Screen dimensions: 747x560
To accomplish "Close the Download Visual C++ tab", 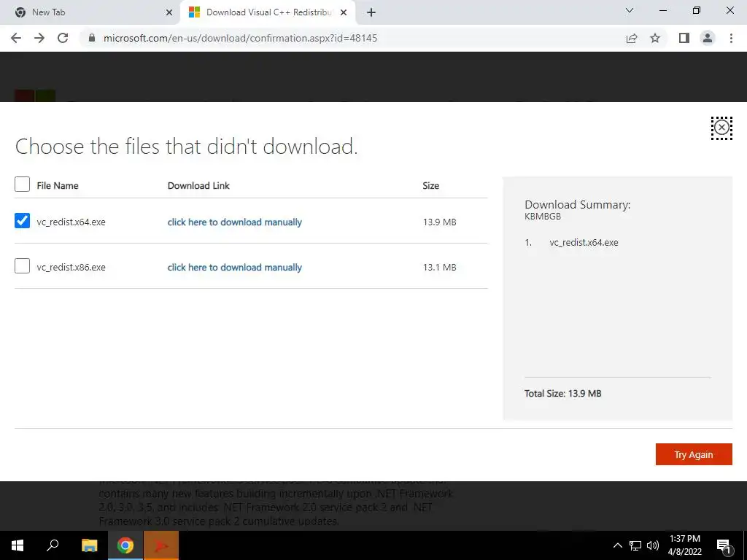I will (344, 12).
